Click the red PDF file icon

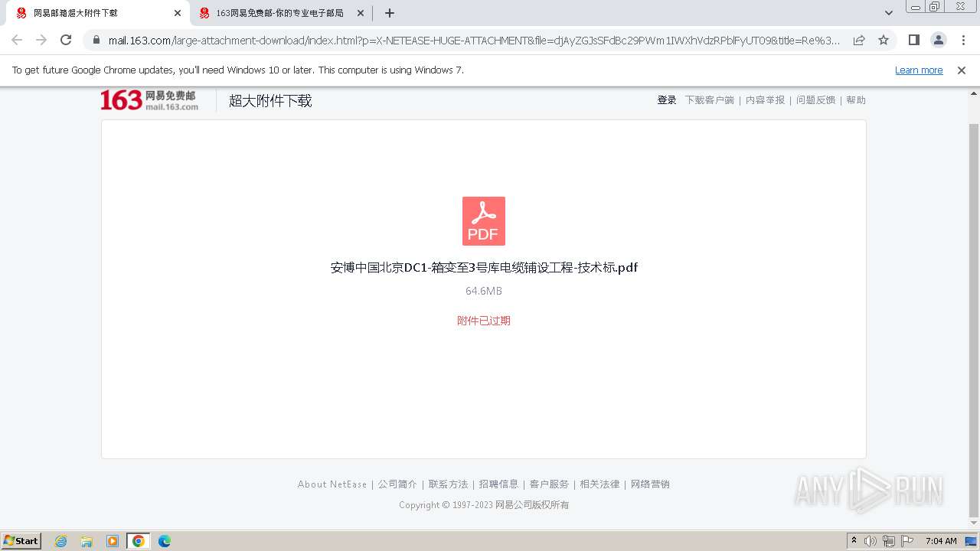[484, 221]
